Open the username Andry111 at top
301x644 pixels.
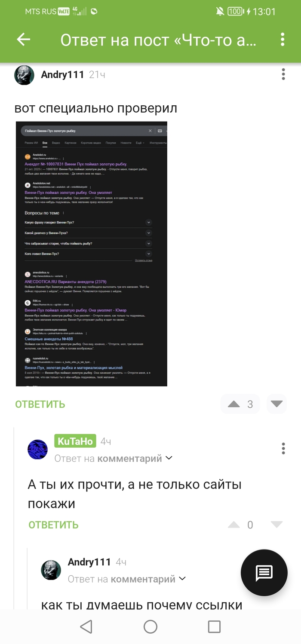[62, 75]
